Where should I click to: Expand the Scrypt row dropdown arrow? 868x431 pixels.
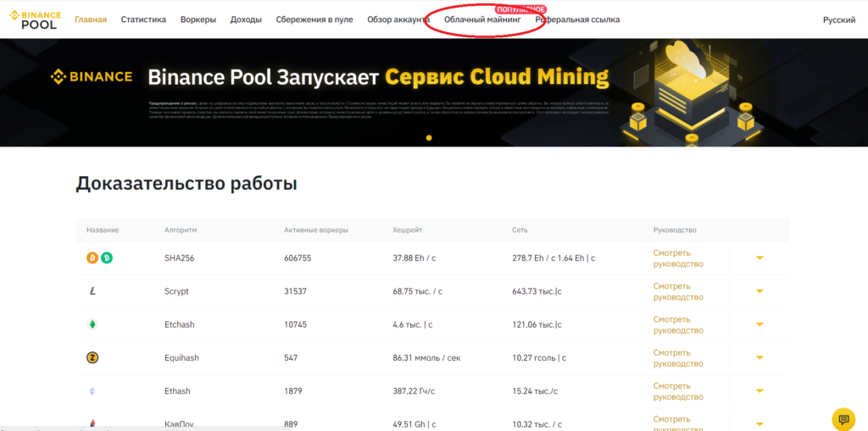[759, 291]
